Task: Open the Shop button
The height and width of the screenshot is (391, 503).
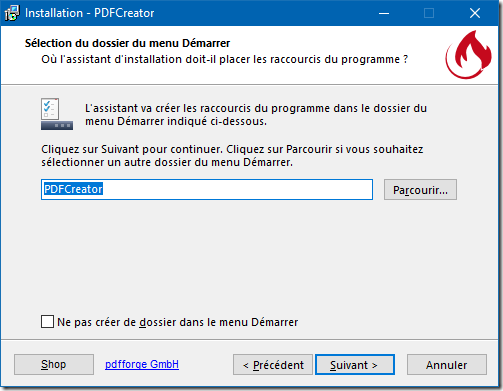Action: pos(54,364)
